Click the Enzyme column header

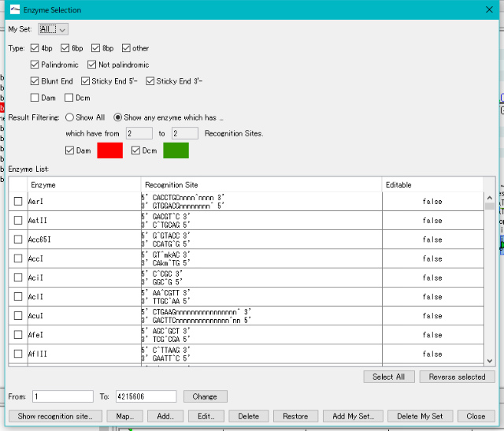coord(83,185)
